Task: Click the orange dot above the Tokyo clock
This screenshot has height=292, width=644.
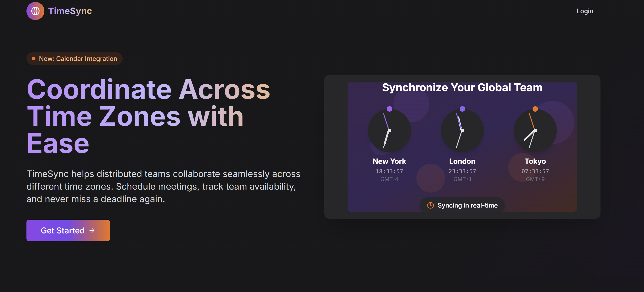Action: pyautogui.click(x=535, y=109)
